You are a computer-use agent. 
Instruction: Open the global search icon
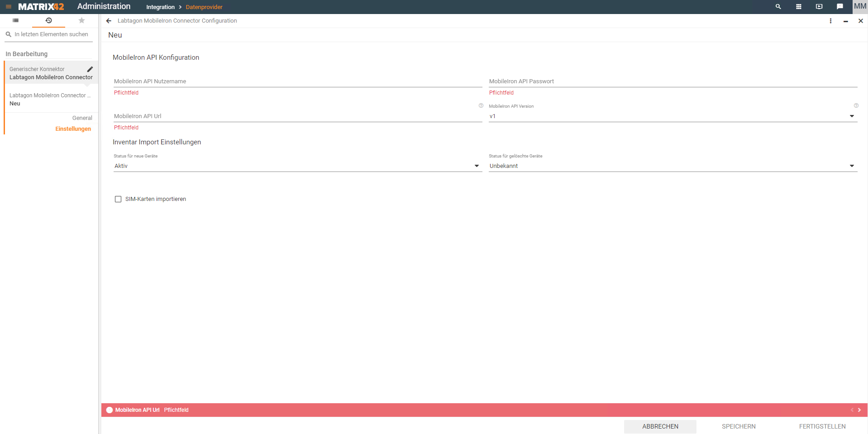(778, 7)
